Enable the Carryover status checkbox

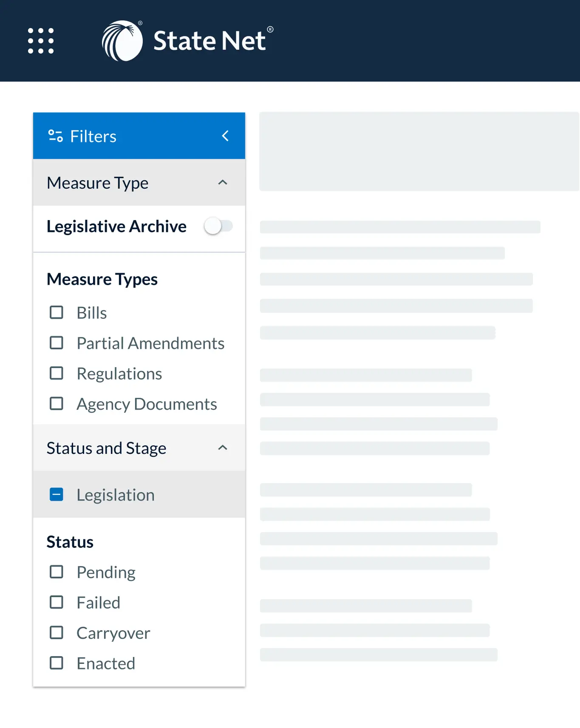(57, 633)
